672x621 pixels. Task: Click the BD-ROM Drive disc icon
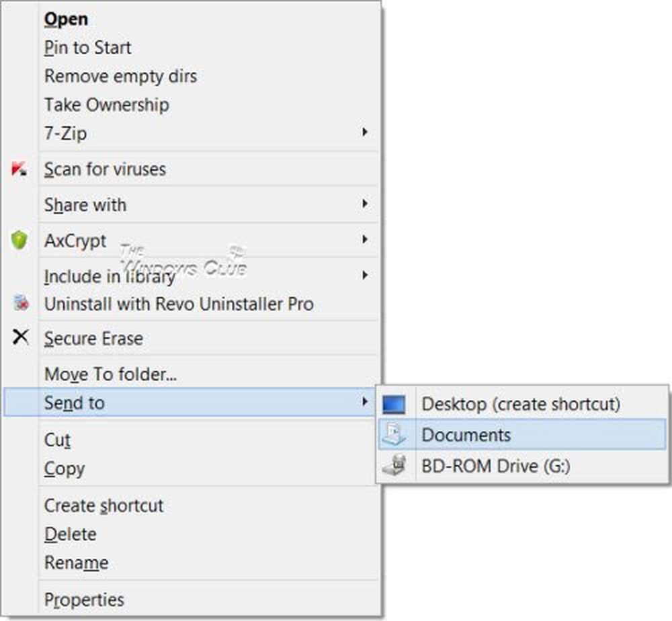394,466
